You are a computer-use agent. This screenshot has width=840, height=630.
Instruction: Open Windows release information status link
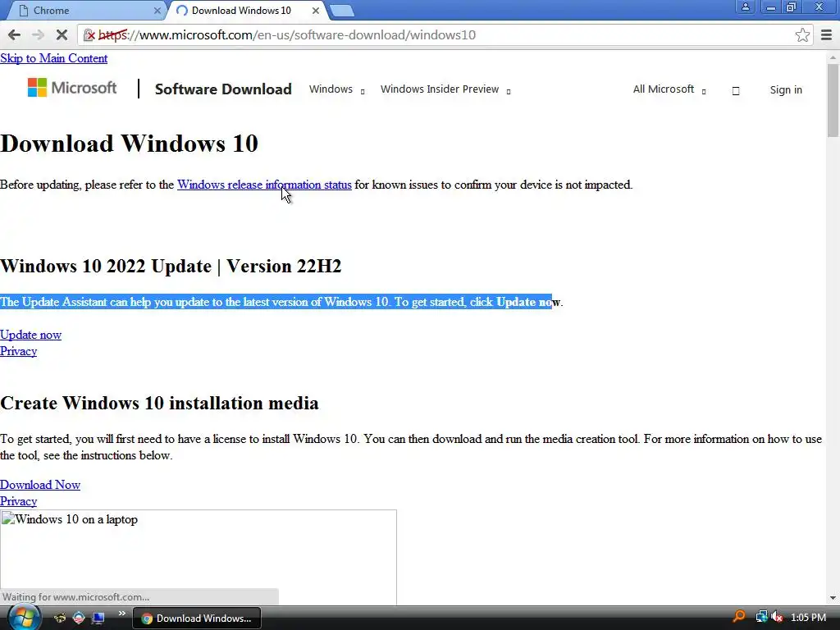(264, 185)
